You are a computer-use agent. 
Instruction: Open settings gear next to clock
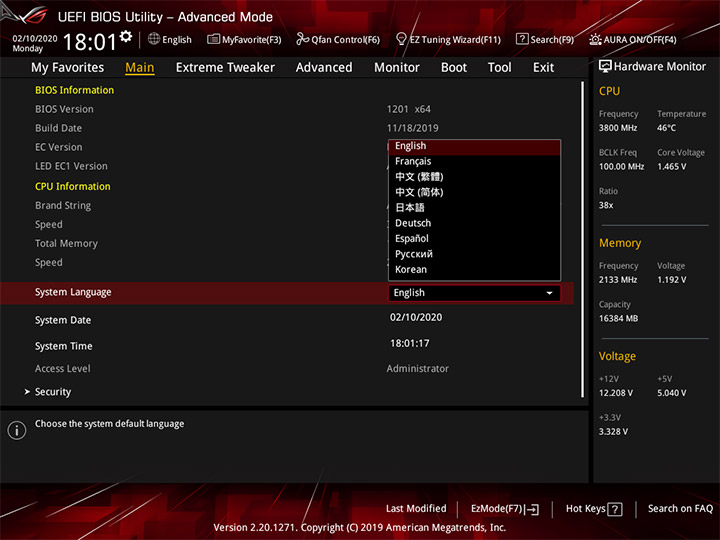(126, 37)
